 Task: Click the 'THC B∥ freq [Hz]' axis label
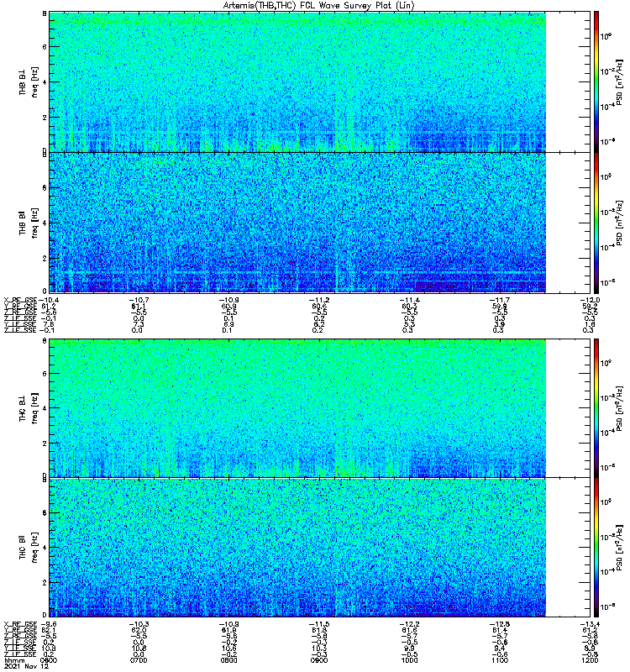tap(28, 548)
